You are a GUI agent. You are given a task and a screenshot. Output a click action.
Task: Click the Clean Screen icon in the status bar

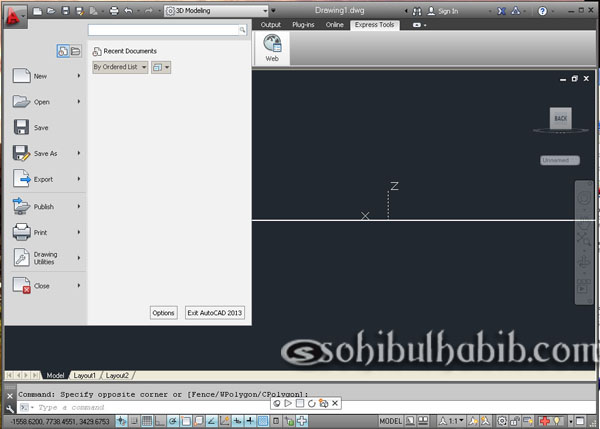[x=580, y=421]
